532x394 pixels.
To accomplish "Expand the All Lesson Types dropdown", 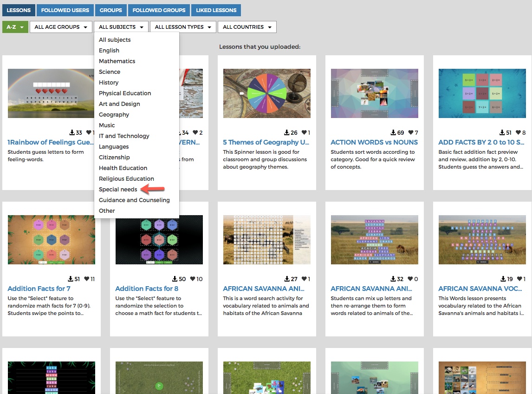I will click(x=183, y=27).
